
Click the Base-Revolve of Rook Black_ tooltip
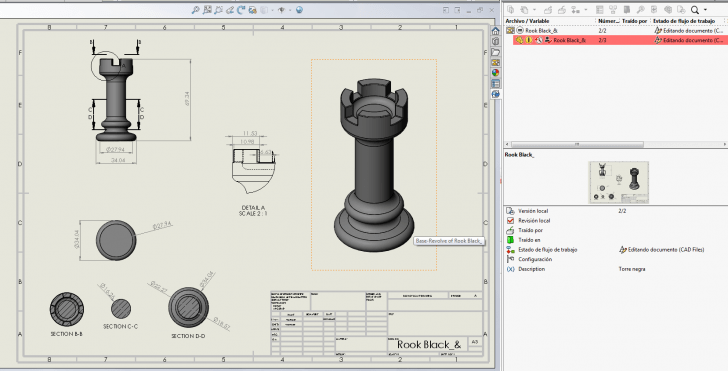[448, 241]
